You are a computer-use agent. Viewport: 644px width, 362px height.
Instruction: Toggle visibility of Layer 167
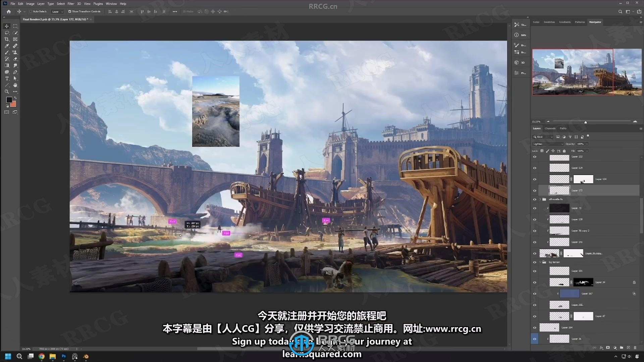535,294
